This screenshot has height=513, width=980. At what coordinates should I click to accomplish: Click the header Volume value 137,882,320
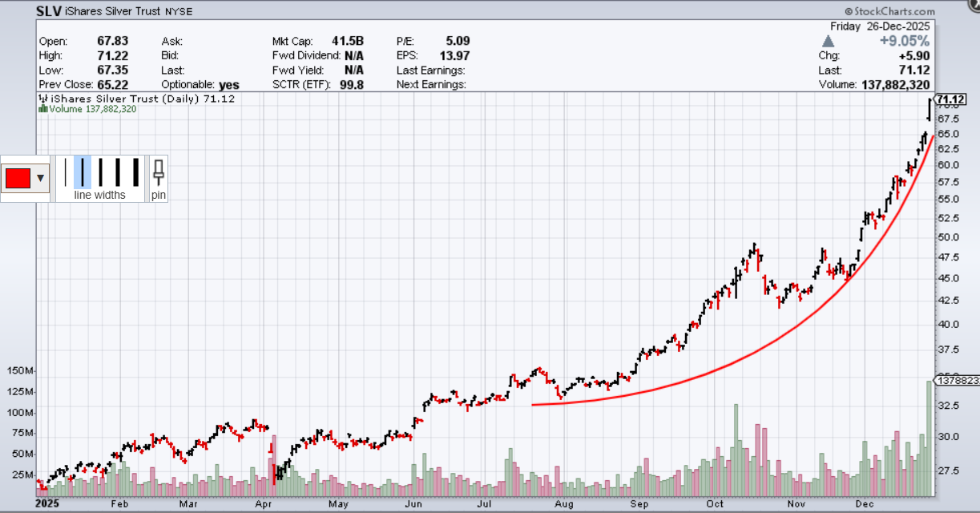(895, 84)
